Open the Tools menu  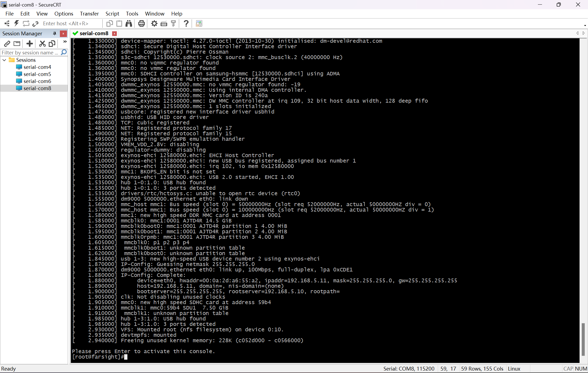(x=132, y=13)
